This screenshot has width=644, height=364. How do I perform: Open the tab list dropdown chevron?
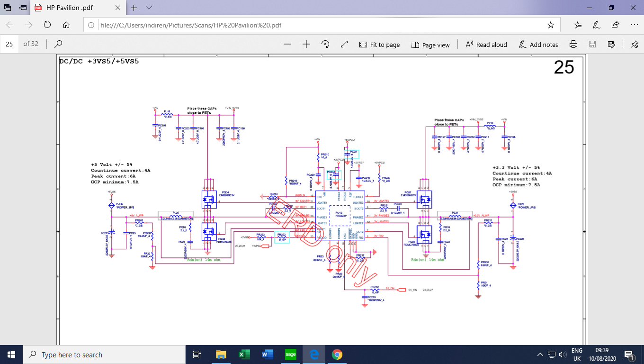[149, 8]
